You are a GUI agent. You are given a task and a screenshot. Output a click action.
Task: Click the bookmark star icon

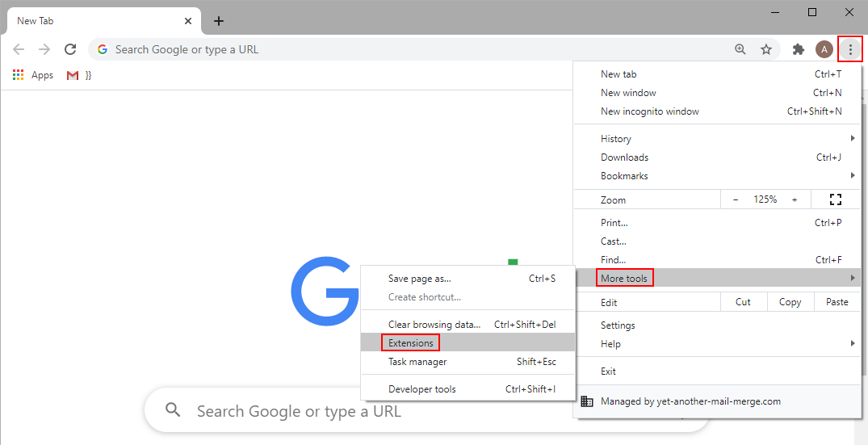766,49
